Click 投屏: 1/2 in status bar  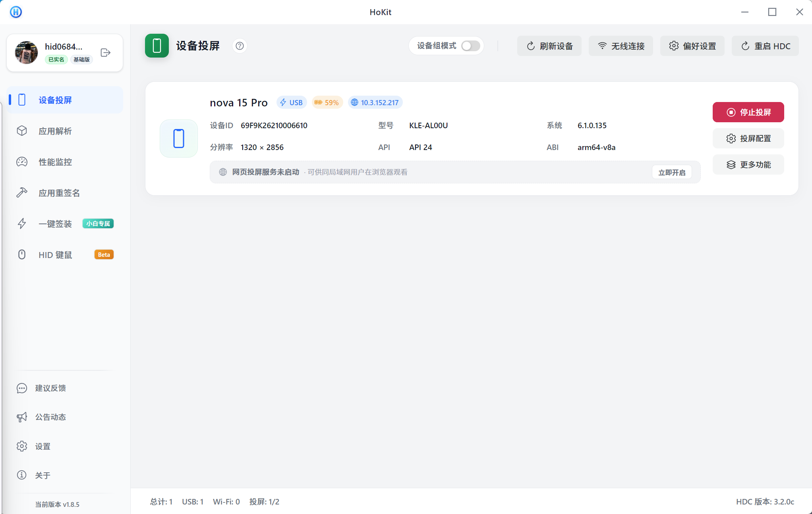[x=264, y=502]
